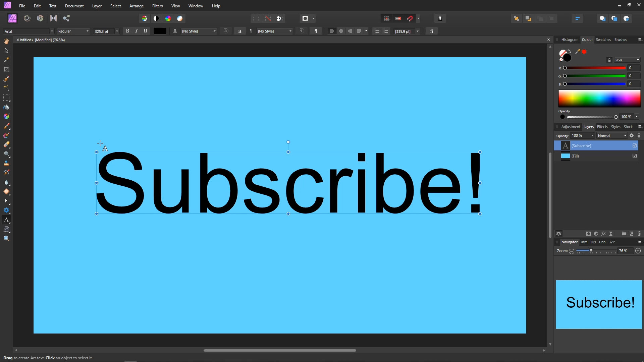
Task: Click the zoom in plus button
Action: click(x=638, y=251)
